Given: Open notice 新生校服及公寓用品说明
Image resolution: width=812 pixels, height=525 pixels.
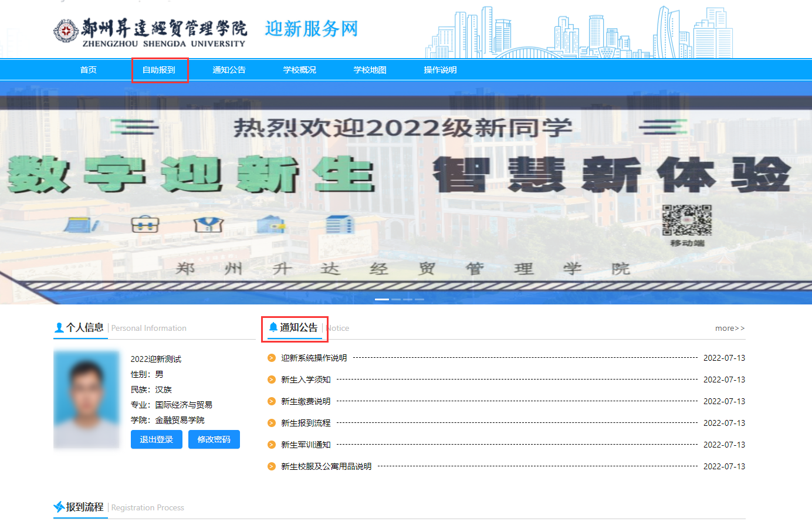Looking at the screenshot, I should 326,466.
